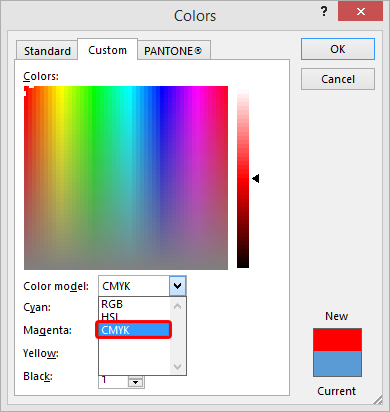Screen dimensions: 390x412
Task: Select the Custom tab
Action: (x=107, y=50)
